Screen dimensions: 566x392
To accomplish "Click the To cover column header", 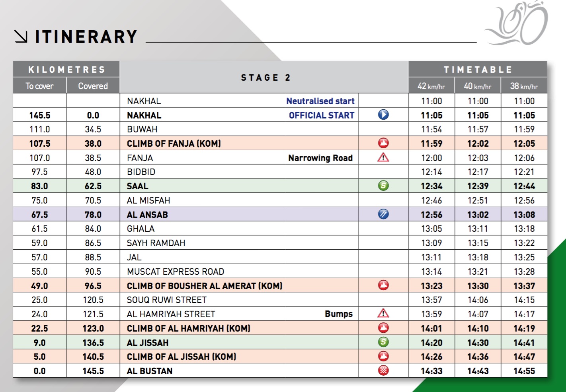I will point(39,86).
